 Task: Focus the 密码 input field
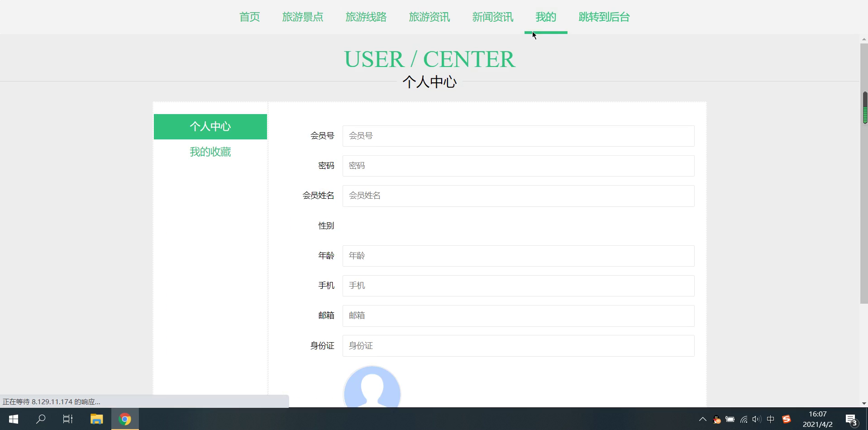coord(518,166)
